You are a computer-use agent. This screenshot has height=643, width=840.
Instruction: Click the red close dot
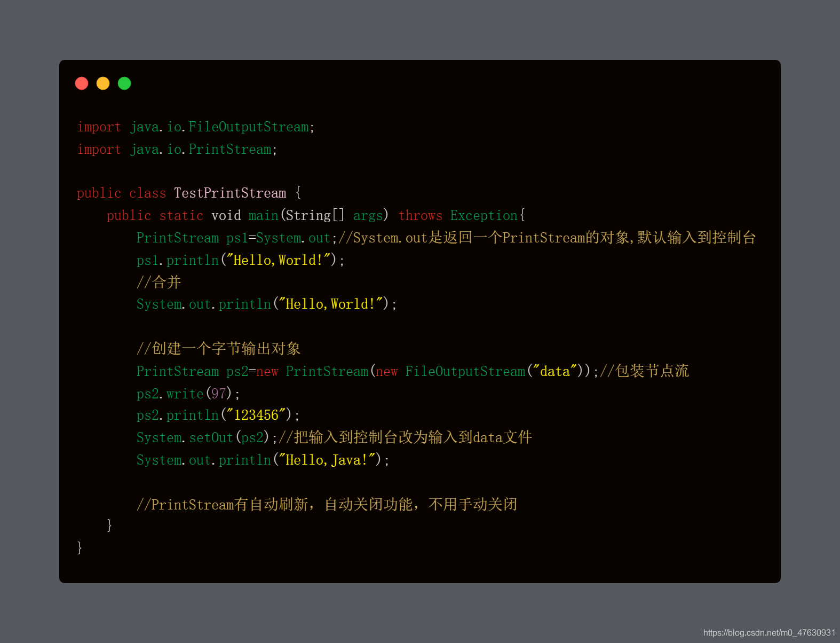pyautogui.click(x=82, y=83)
